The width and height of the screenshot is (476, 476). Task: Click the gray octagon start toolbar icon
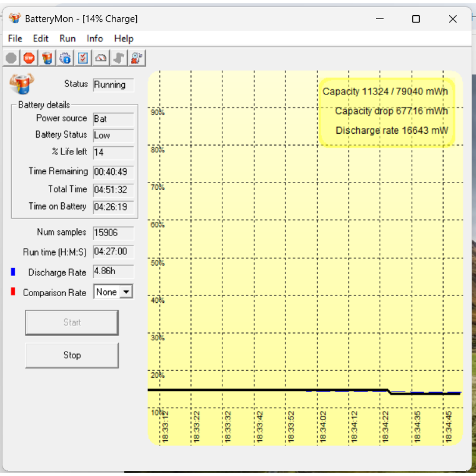(x=11, y=59)
